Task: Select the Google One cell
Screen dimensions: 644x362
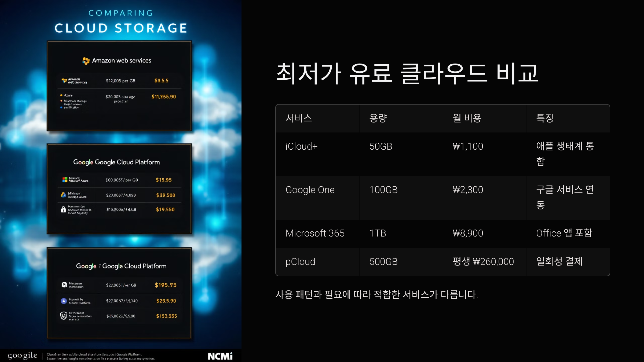Action: 310,190
